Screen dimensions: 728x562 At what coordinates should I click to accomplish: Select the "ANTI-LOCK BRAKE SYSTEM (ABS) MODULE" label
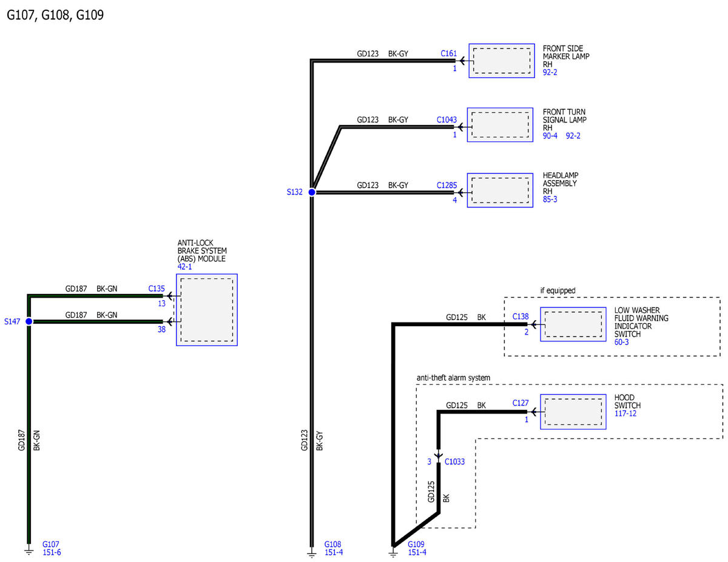pyautogui.click(x=201, y=250)
